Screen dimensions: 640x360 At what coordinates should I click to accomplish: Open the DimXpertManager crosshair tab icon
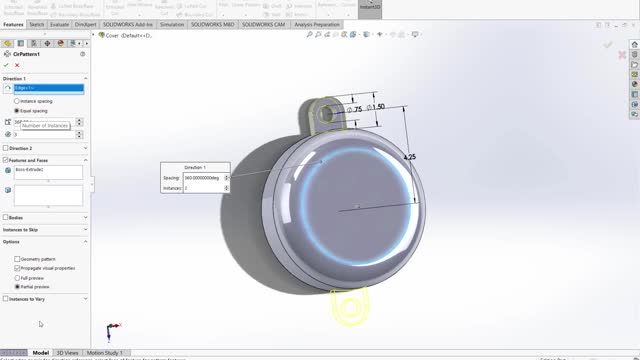(47, 43)
